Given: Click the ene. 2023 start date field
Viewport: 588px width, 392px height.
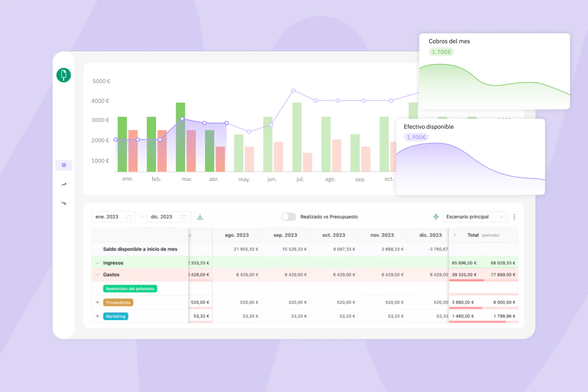Looking at the screenshot, I should 113,217.
